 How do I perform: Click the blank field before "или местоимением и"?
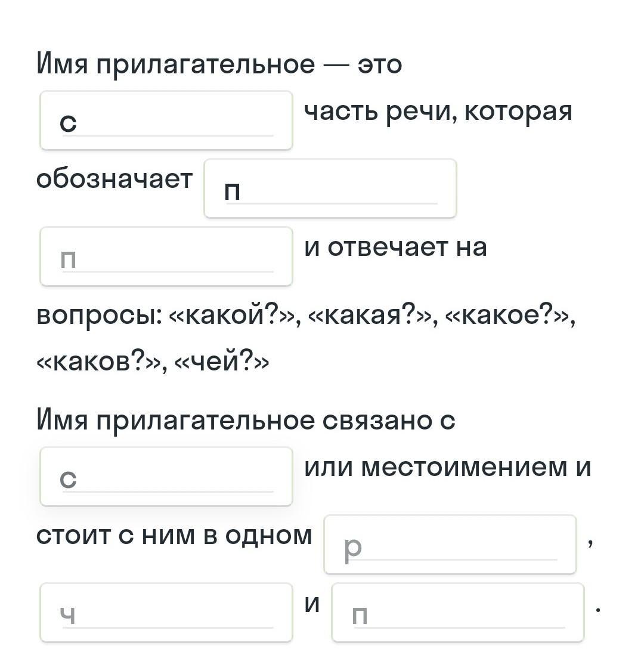(x=166, y=476)
